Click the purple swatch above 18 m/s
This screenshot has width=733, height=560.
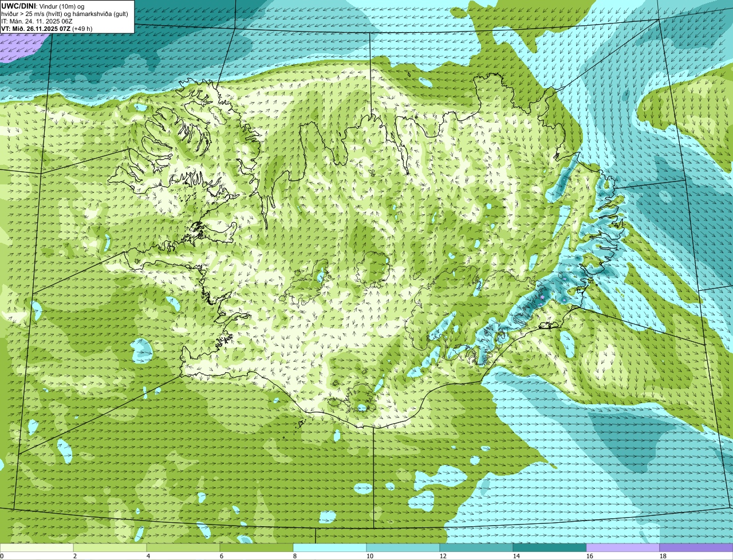[x=696, y=548]
